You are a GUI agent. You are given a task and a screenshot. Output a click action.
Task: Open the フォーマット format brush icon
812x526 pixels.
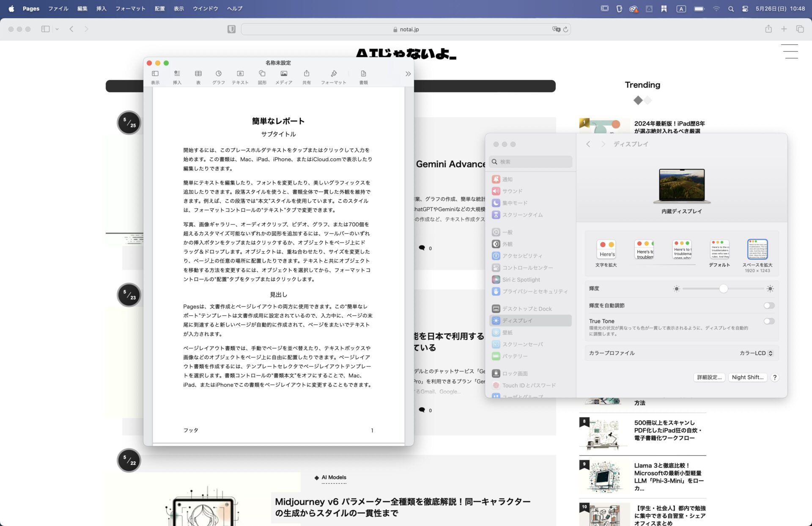pyautogui.click(x=333, y=74)
